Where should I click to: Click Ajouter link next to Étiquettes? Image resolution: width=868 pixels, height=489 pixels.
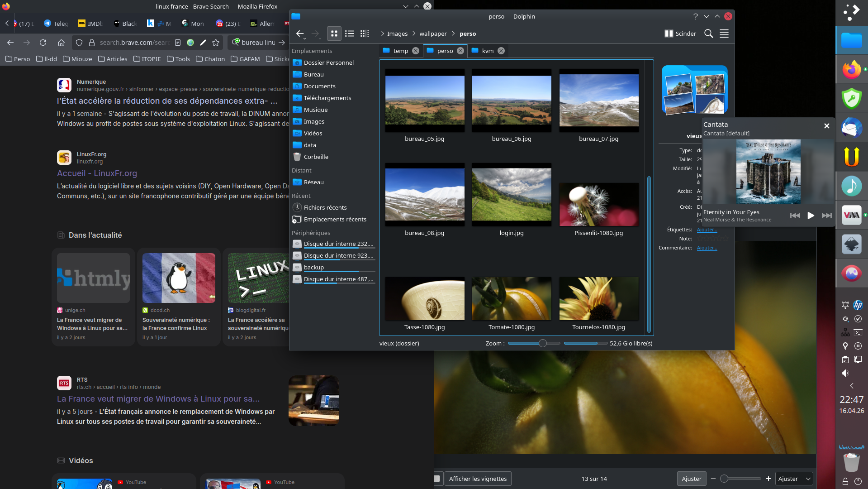707,230
